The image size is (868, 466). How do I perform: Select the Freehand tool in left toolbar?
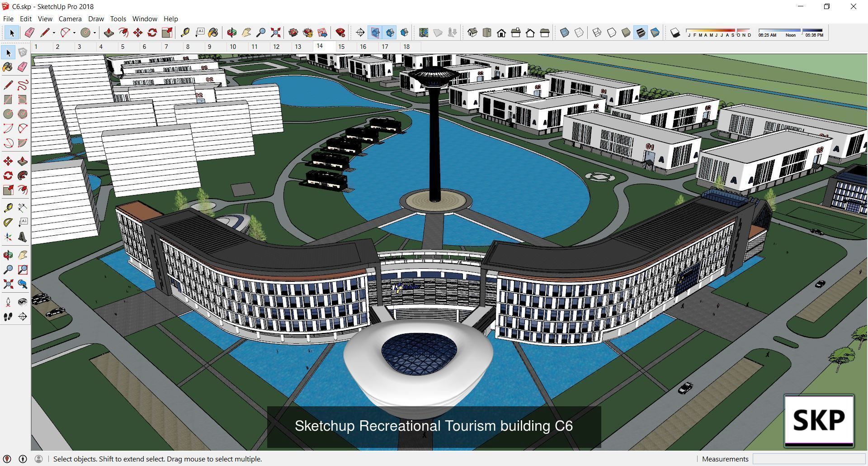coord(23,85)
